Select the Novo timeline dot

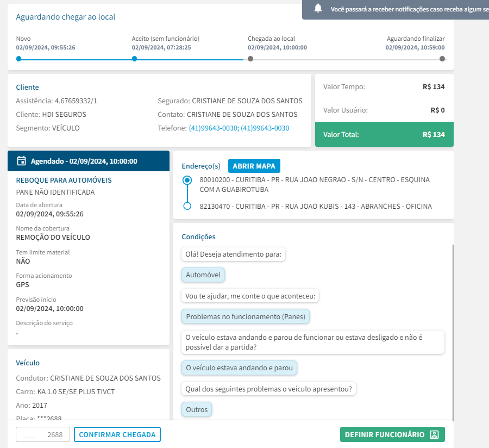18,59
